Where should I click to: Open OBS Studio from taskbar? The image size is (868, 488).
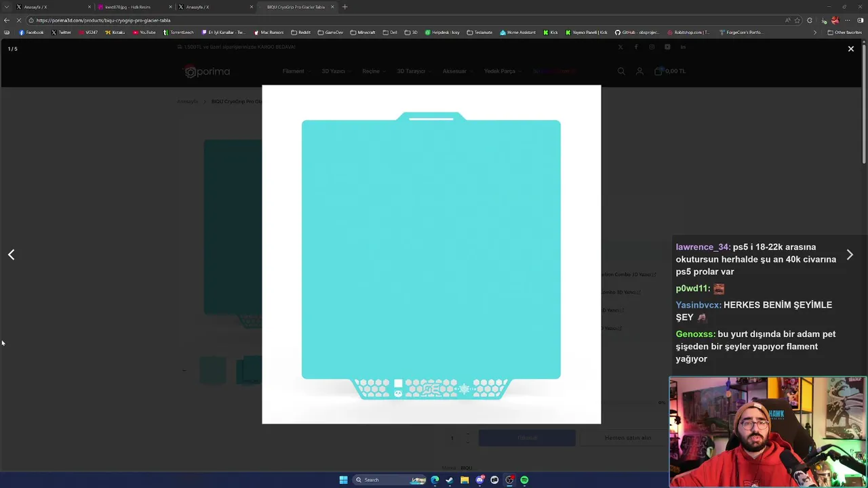point(509,480)
